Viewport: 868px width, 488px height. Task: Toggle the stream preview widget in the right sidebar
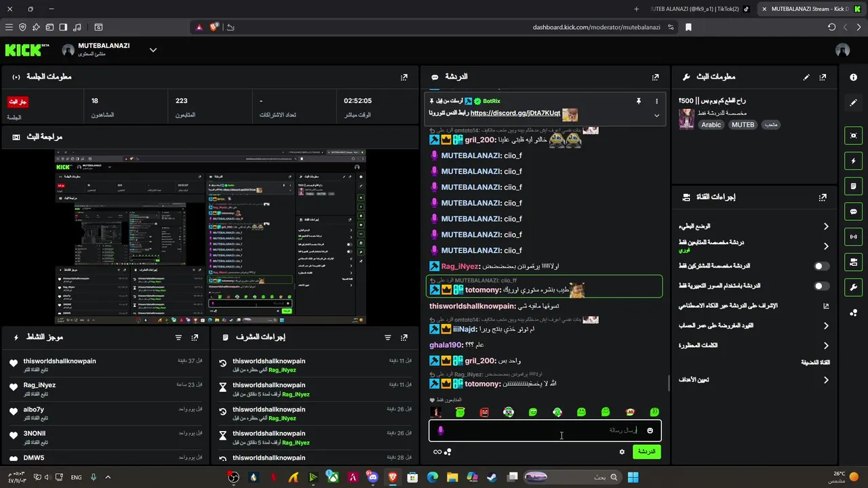[x=854, y=136]
